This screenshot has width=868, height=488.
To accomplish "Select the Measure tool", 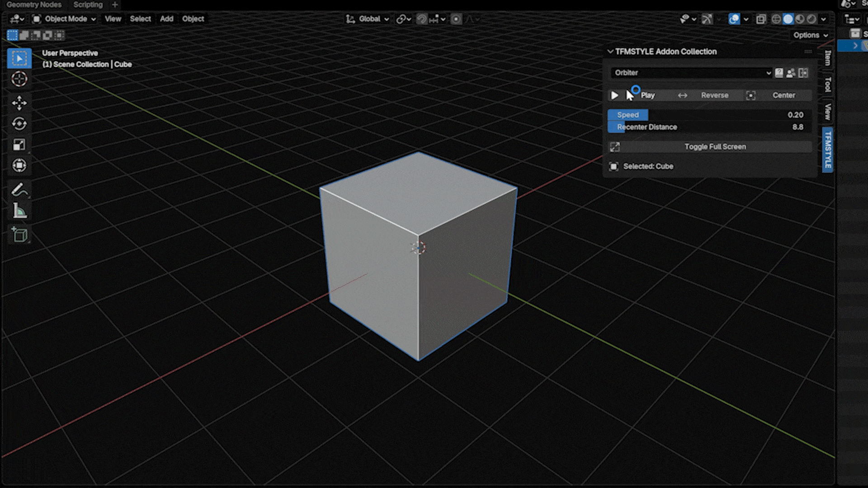I will pyautogui.click(x=19, y=211).
